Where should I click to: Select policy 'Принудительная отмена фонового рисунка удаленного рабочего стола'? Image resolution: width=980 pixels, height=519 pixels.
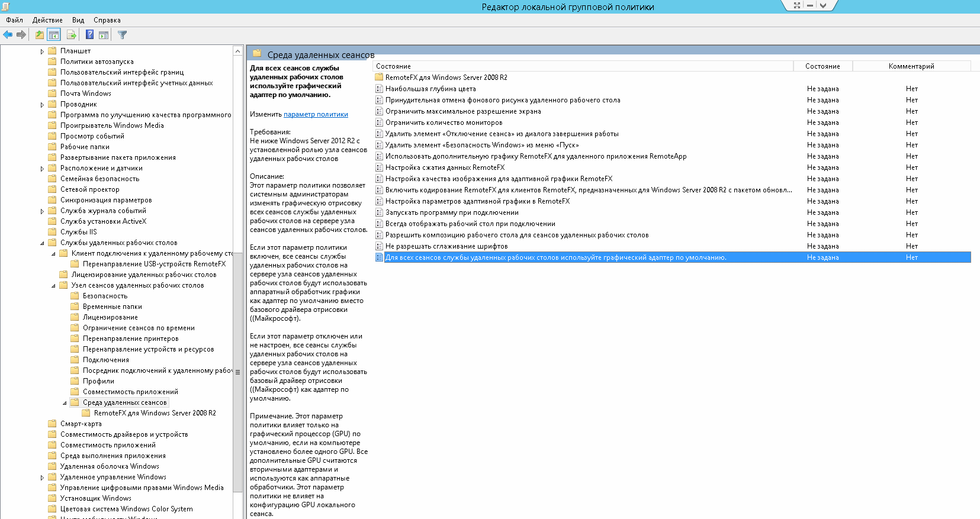coord(503,100)
